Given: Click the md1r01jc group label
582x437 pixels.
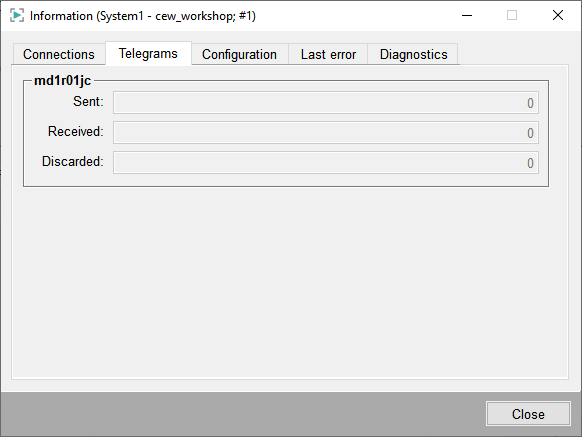Looking at the screenshot, I should [62, 81].
